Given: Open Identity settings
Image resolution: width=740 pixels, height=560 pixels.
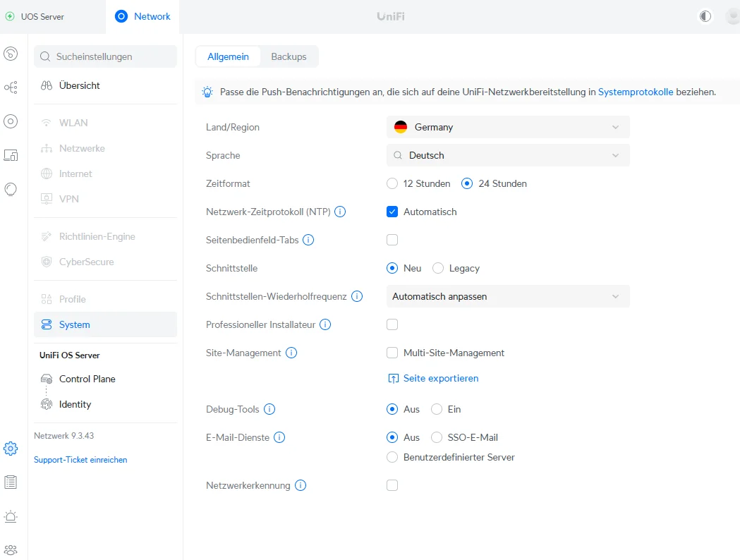Looking at the screenshot, I should click(105, 404).
